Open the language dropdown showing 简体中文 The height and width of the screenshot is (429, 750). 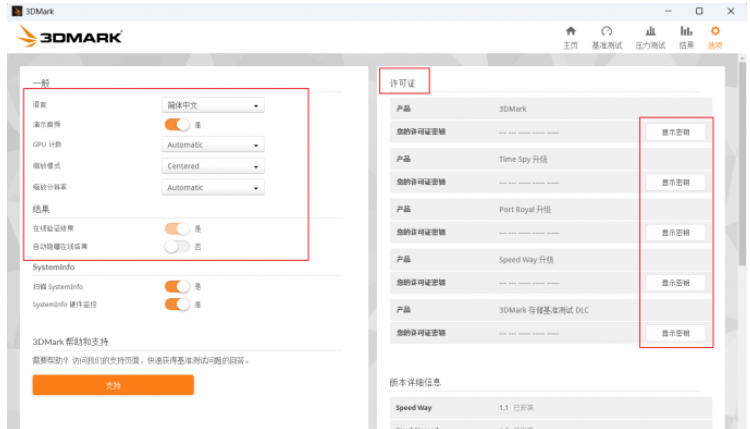pos(213,105)
